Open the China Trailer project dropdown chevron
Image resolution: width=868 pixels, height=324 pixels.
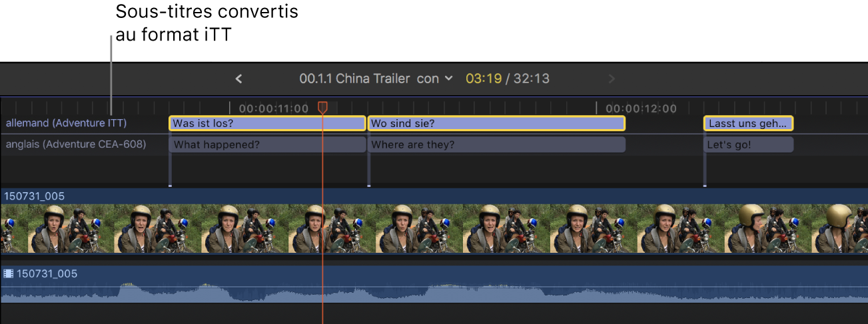449,79
